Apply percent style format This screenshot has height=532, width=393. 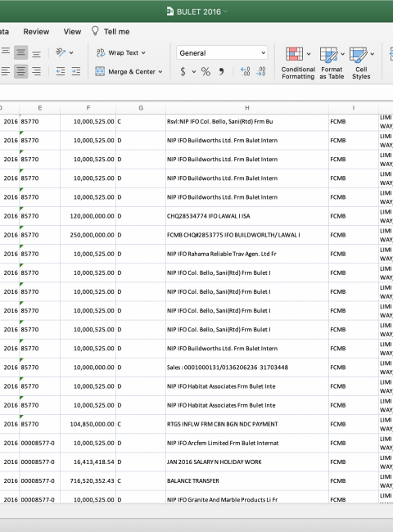pyautogui.click(x=206, y=71)
